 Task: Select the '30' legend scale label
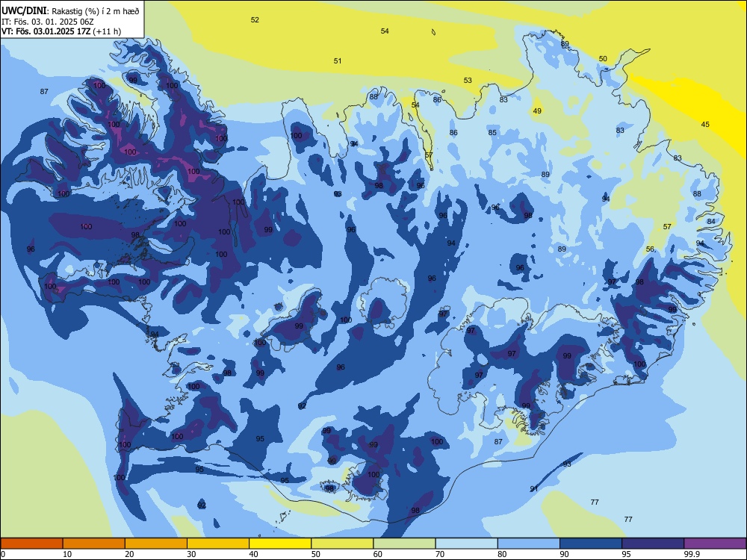191,554
